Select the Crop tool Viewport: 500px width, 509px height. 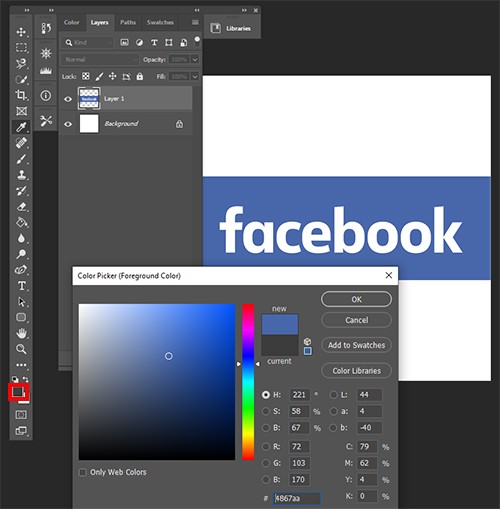coord(21,95)
